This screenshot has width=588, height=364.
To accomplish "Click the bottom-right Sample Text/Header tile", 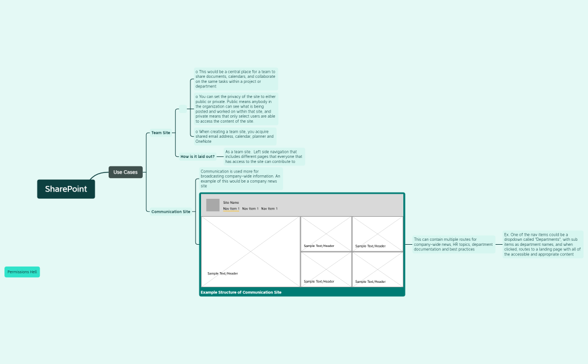I will click(x=377, y=269).
